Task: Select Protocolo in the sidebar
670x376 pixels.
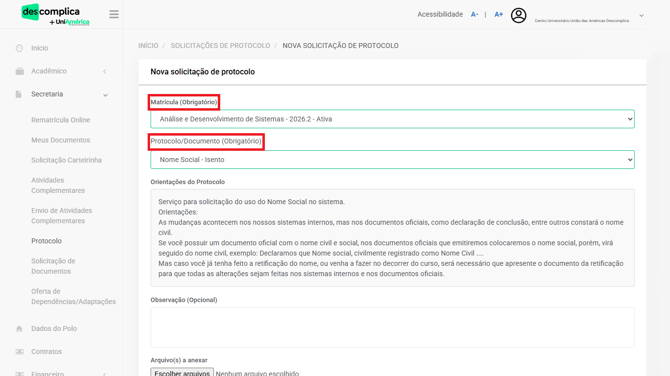Action: point(47,241)
